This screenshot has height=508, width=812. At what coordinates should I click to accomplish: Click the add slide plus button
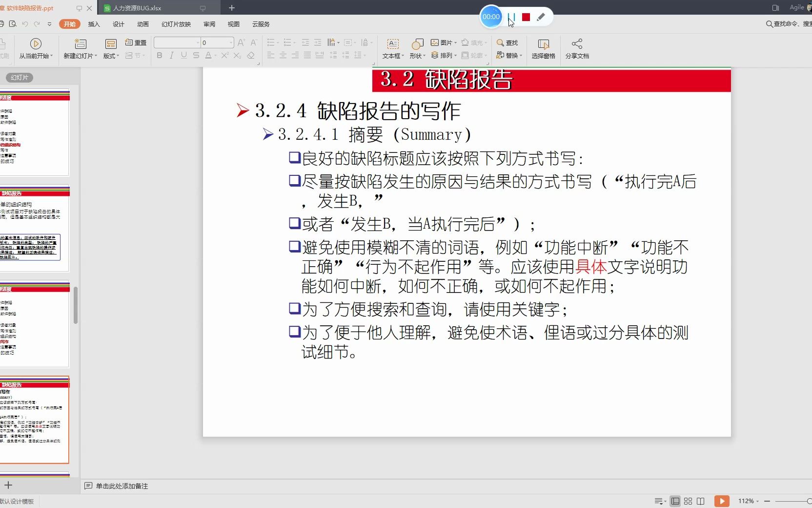click(x=8, y=485)
